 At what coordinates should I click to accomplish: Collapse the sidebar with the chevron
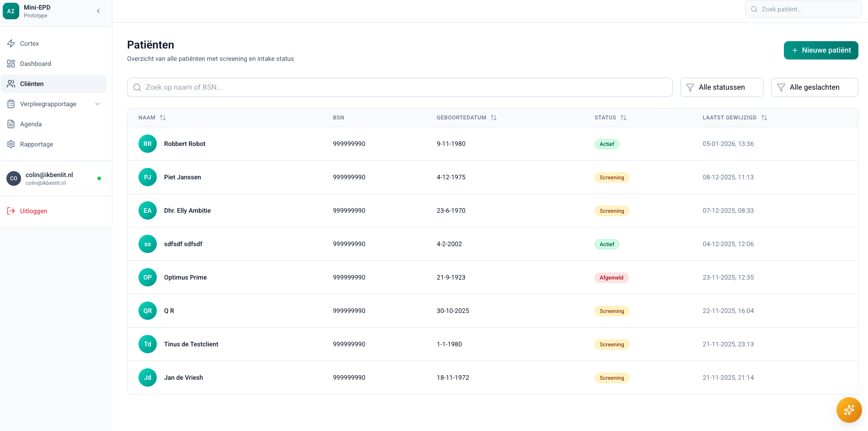click(x=98, y=11)
